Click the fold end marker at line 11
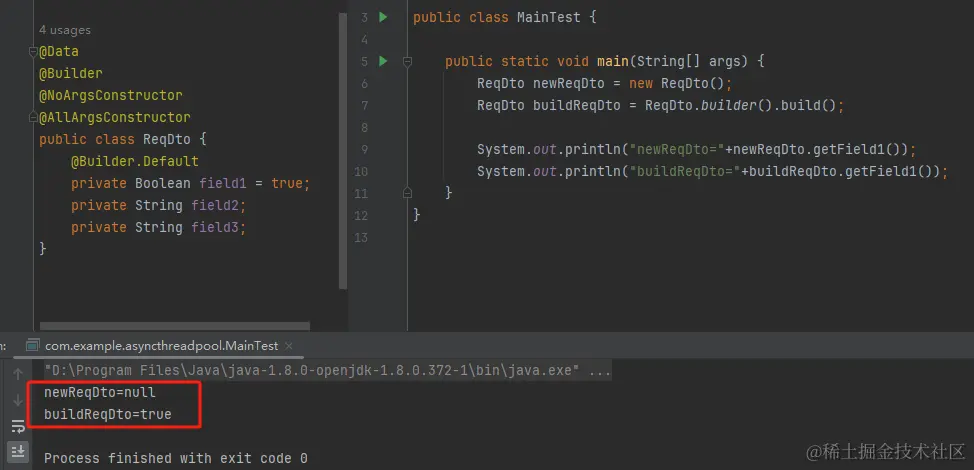The image size is (974, 470). click(407, 192)
